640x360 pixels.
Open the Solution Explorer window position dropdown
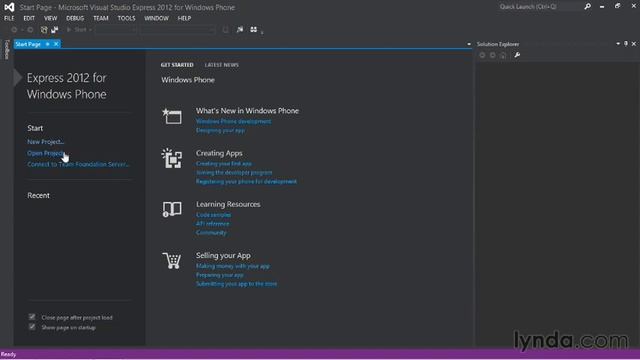[618, 44]
